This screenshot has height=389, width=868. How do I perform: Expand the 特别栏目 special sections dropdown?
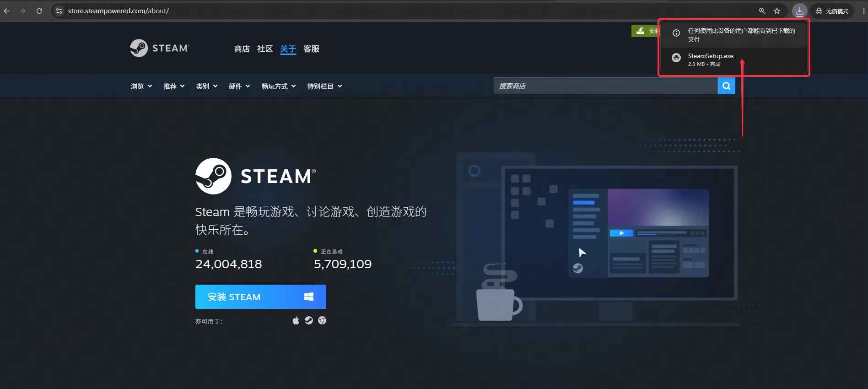[325, 86]
